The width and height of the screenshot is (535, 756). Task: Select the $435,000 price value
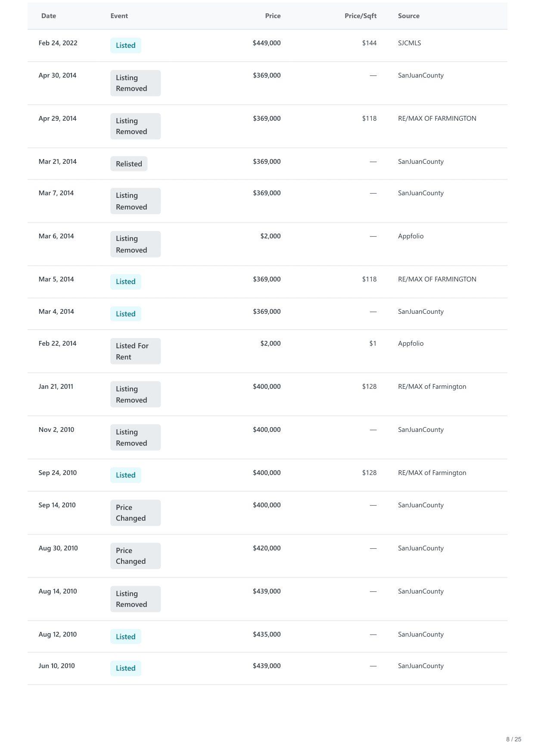[267, 634]
